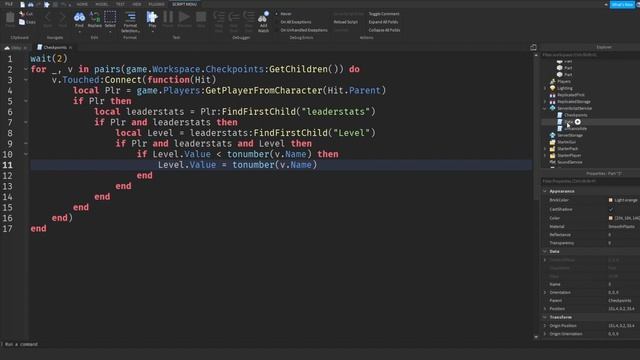Viewport: 640px width, 360px height.
Task: Click the Step Over debugger icon
Action: pos(234,17)
